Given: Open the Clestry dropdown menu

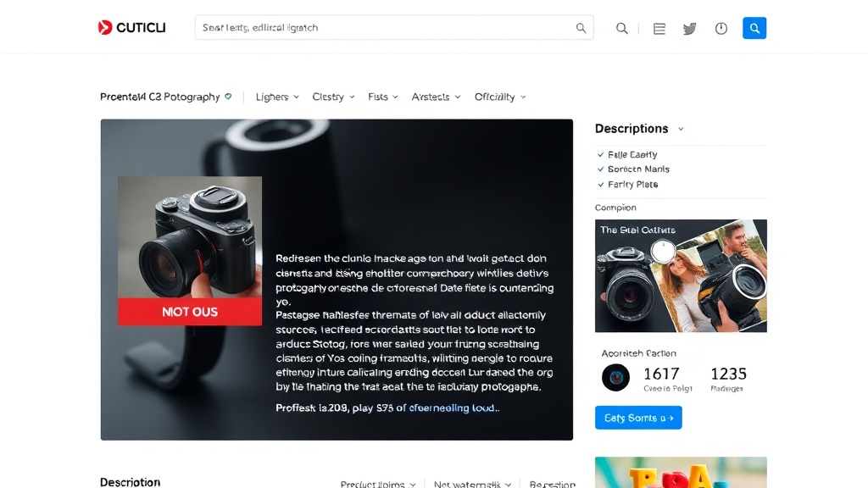Looking at the screenshot, I should tap(333, 97).
